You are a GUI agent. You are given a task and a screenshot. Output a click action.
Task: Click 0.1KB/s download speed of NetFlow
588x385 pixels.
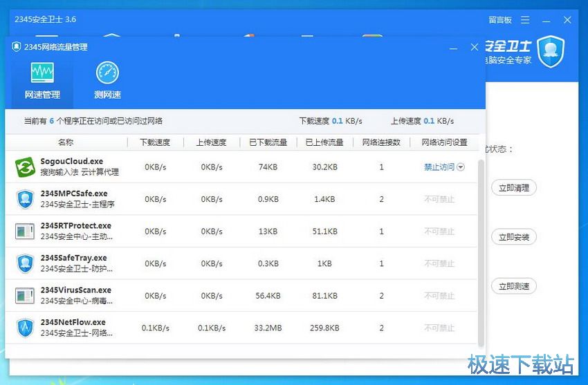pos(155,328)
